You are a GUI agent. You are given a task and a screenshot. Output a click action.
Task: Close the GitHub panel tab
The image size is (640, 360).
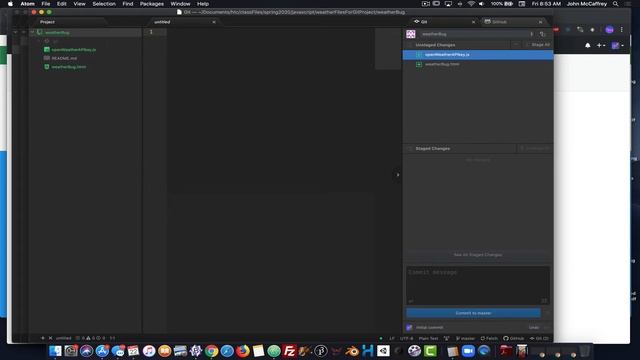540,22
